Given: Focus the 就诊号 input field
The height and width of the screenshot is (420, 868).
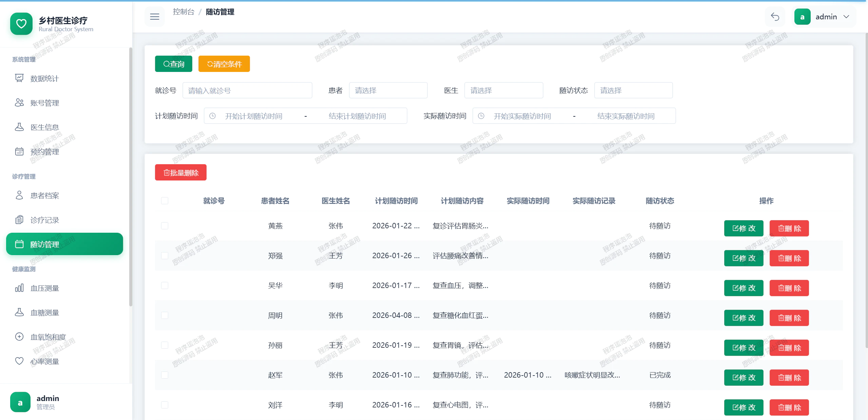Looking at the screenshot, I should click(247, 90).
